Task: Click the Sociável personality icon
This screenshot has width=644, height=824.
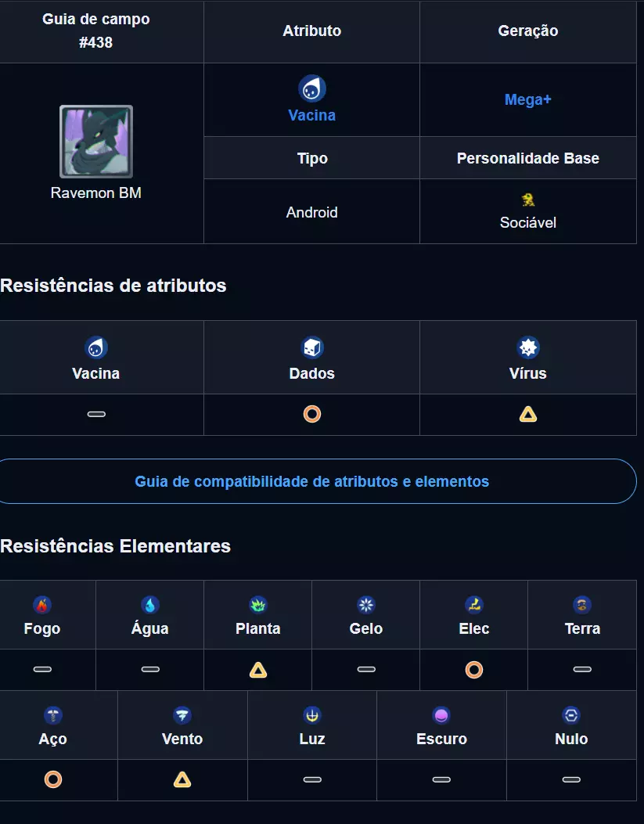Action: (528, 200)
